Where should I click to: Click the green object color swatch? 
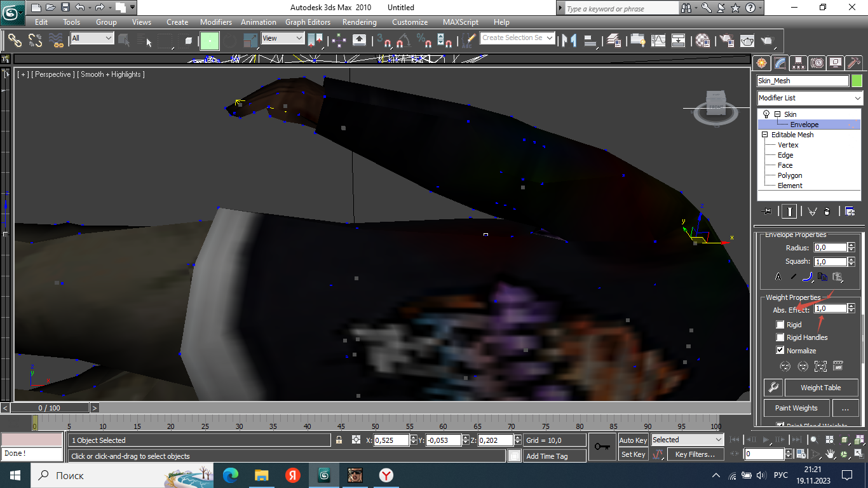(857, 81)
